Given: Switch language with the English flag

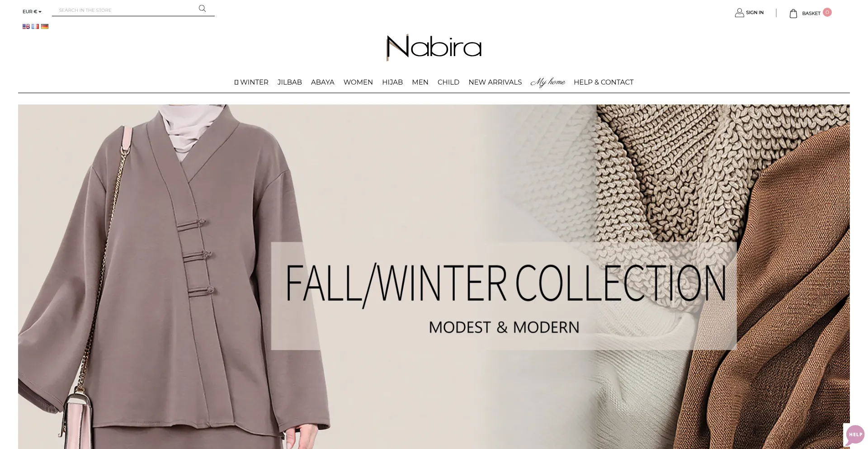Looking at the screenshot, I should (x=26, y=27).
